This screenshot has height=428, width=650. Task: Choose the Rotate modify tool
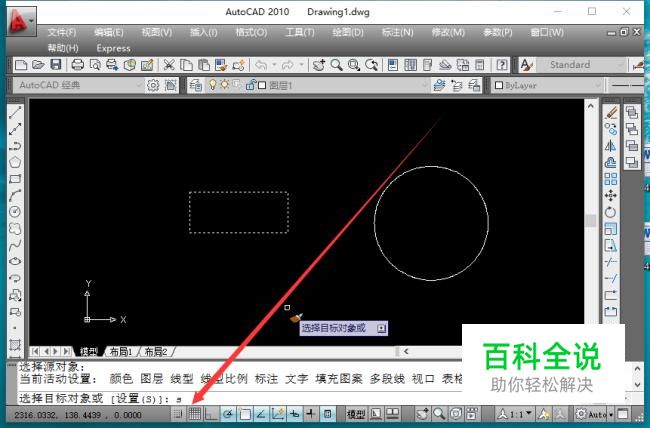click(x=611, y=212)
